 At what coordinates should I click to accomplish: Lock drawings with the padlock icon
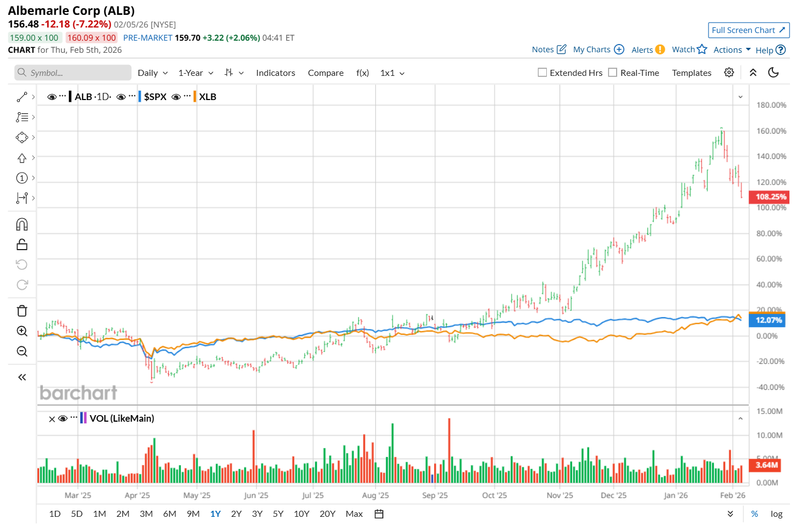(x=22, y=245)
